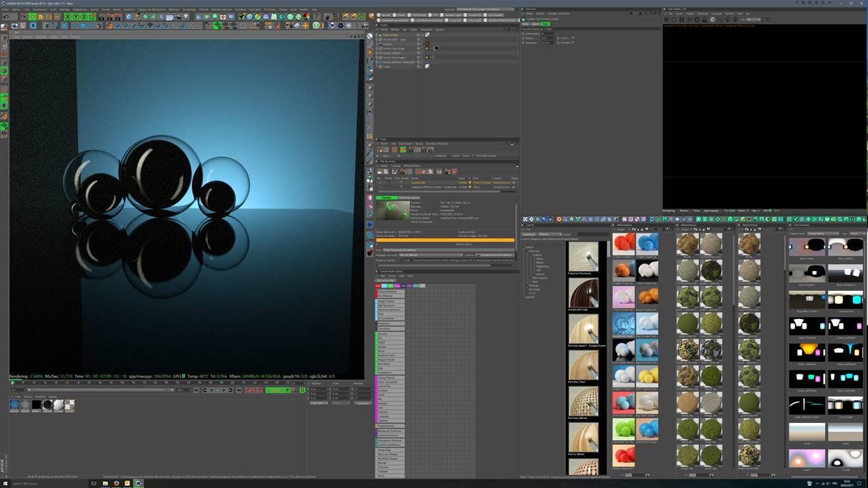This screenshot has width=868, height=488.
Task: Click Octane Material button in Node Editor
Action: tap(391, 292)
